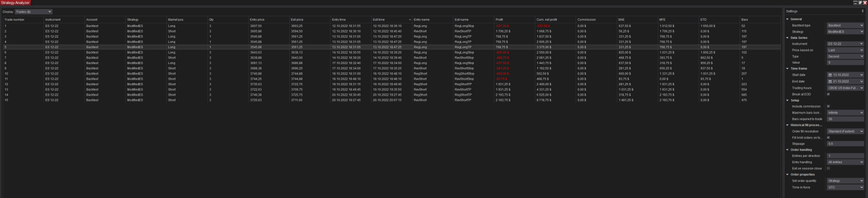This screenshot has width=868, height=198.
Task: Sort by MAE column header
Action: click(637, 20)
